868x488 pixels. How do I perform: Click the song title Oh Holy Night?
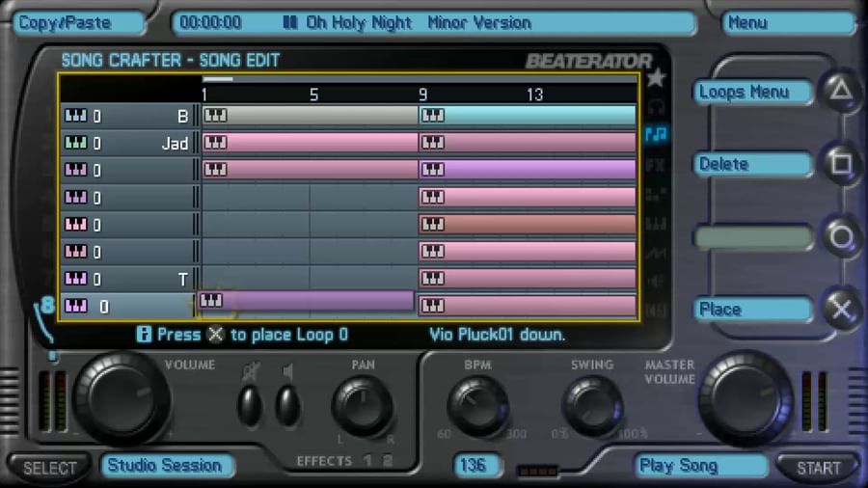pos(359,23)
